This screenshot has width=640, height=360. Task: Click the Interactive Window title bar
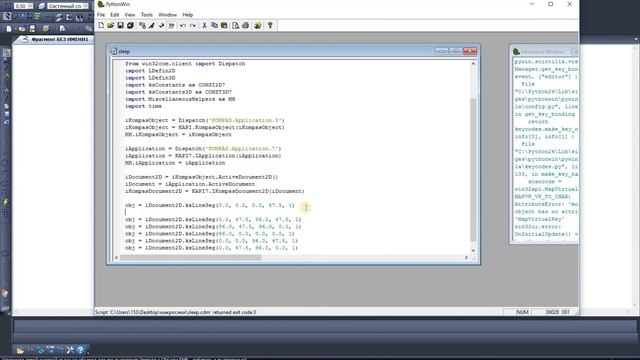[x=543, y=52]
